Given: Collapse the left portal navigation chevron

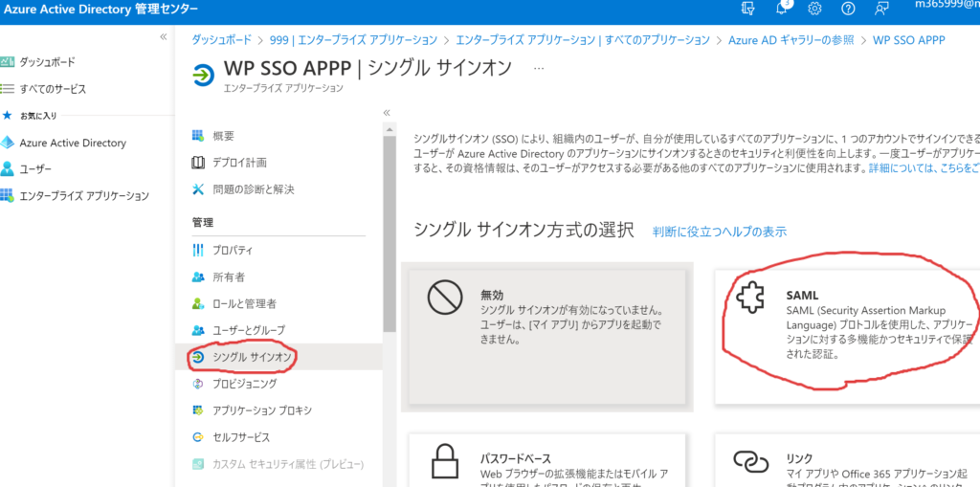Looking at the screenshot, I should [x=163, y=36].
